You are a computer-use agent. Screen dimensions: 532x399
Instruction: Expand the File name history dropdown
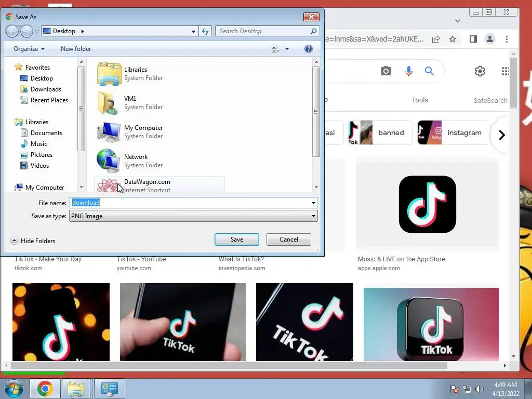pyautogui.click(x=313, y=203)
